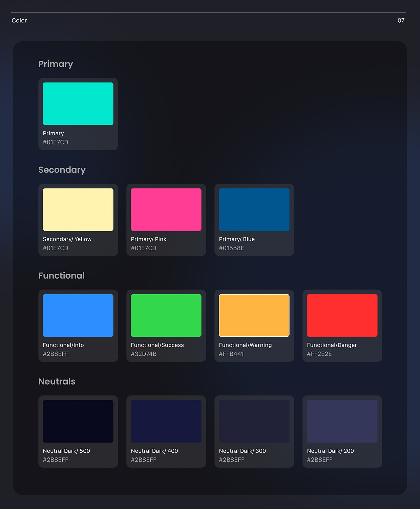Click the Functional/Warning label text
The image size is (420, 509).
tap(246, 345)
